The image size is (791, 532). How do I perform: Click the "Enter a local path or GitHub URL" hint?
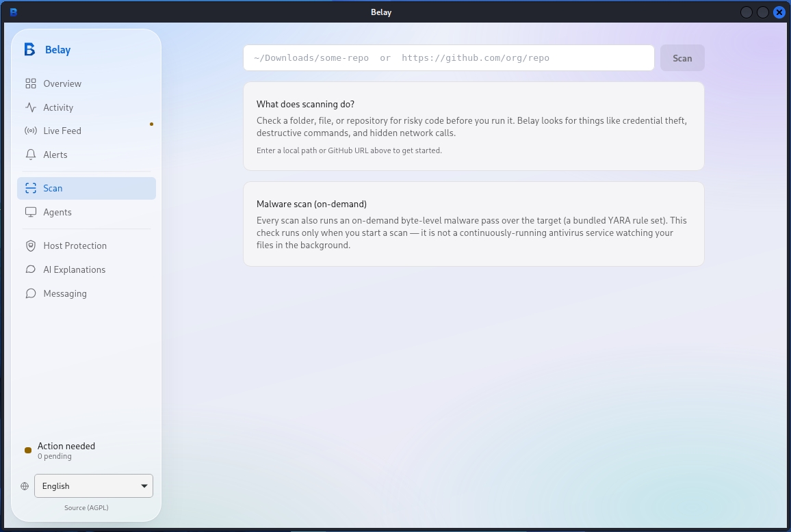coord(349,150)
